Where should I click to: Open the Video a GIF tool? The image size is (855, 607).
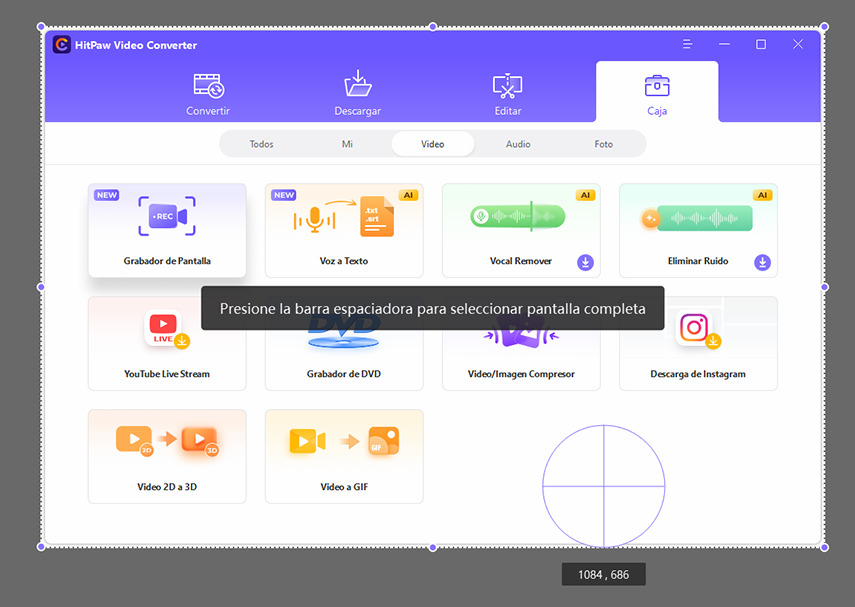click(x=344, y=456)
